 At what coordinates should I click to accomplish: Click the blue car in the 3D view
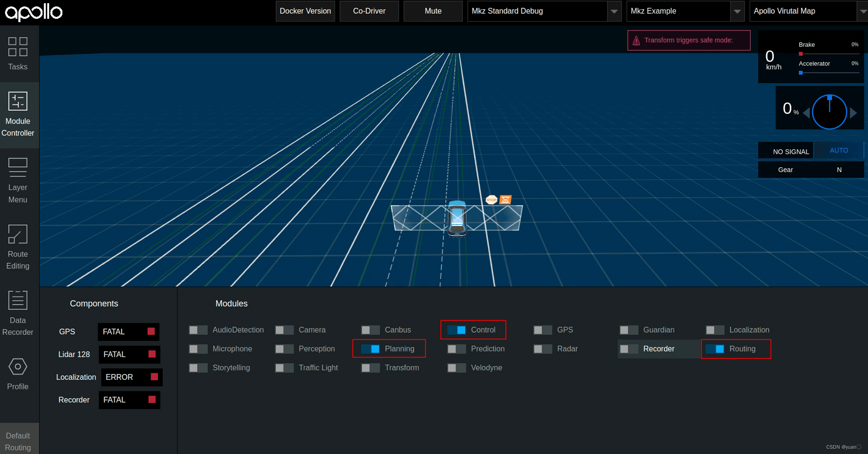point(457,218)
